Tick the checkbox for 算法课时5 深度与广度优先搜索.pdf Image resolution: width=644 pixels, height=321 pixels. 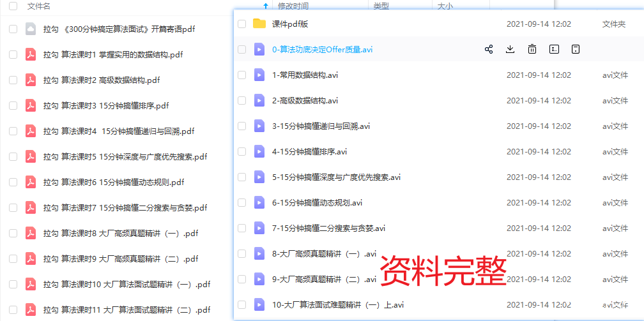coord(13,156)
